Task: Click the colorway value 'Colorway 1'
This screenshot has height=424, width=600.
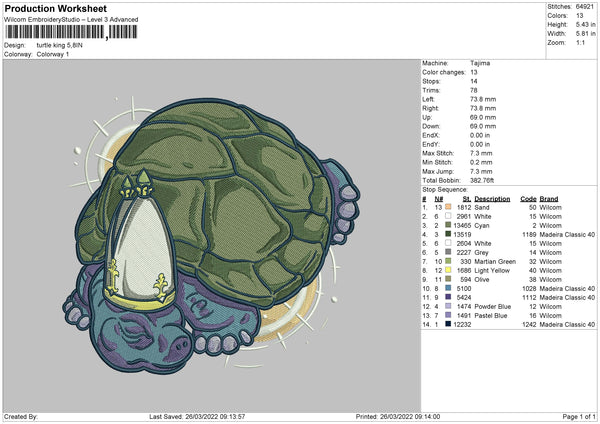Action: 53,54
